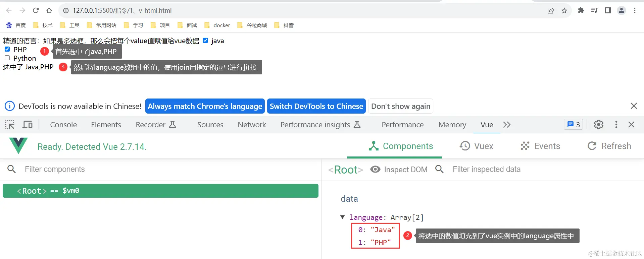Image resolution: width=644 pixels, height=259 pixels.
Task: Click the Don't show again button
Action: tap(400, 106)
